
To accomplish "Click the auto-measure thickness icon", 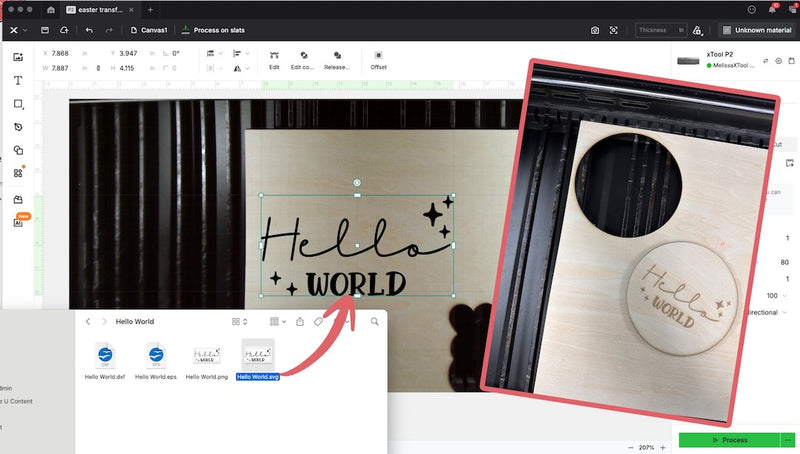I will tap(697, 31).
